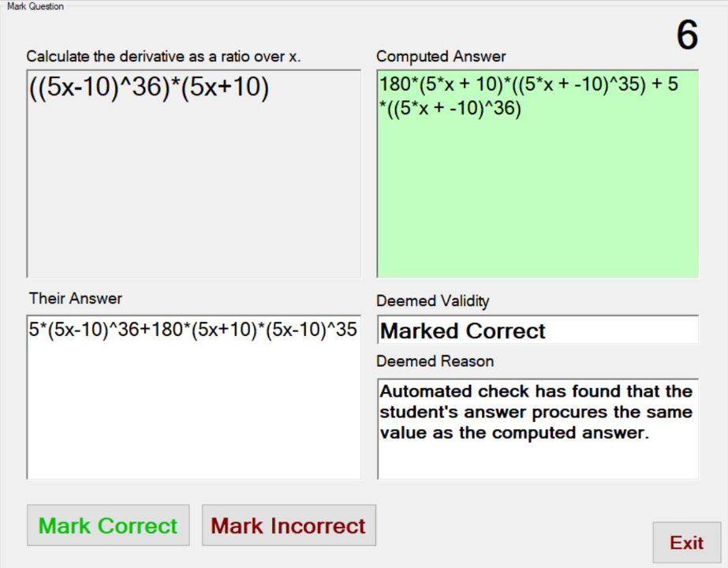Click the Mark Incorrect button

289,525
